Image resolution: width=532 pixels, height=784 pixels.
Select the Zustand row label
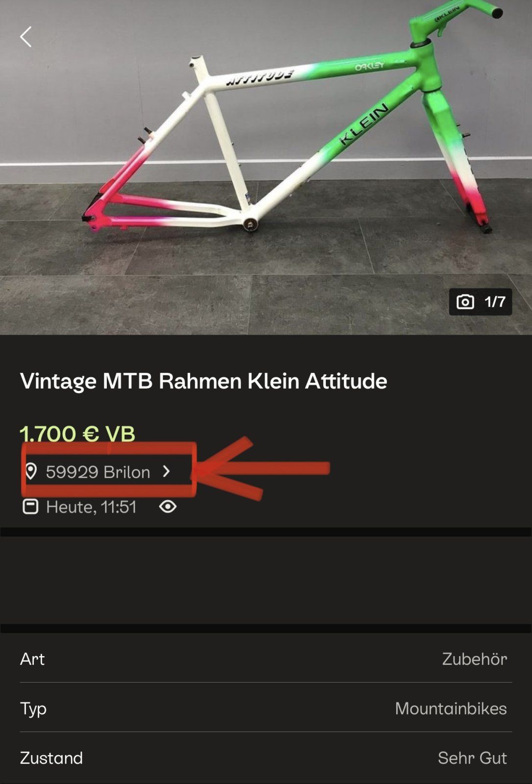point(51,758)
